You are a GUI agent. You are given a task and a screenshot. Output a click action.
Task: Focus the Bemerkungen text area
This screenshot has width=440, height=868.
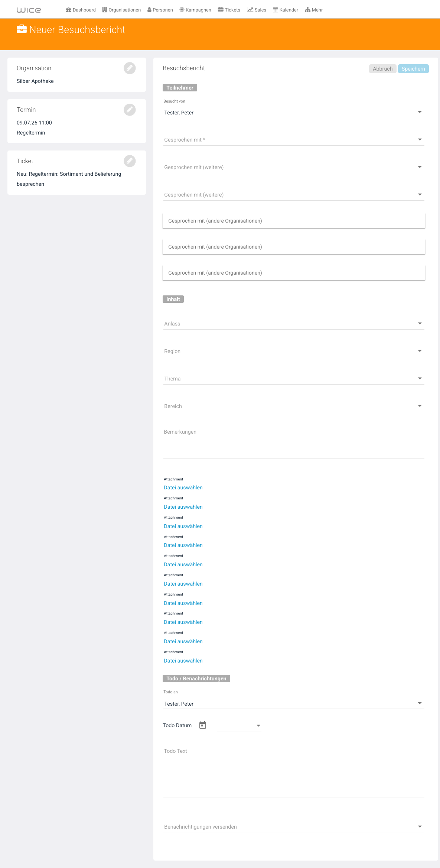pyautogui.click(x=294, y=442)
